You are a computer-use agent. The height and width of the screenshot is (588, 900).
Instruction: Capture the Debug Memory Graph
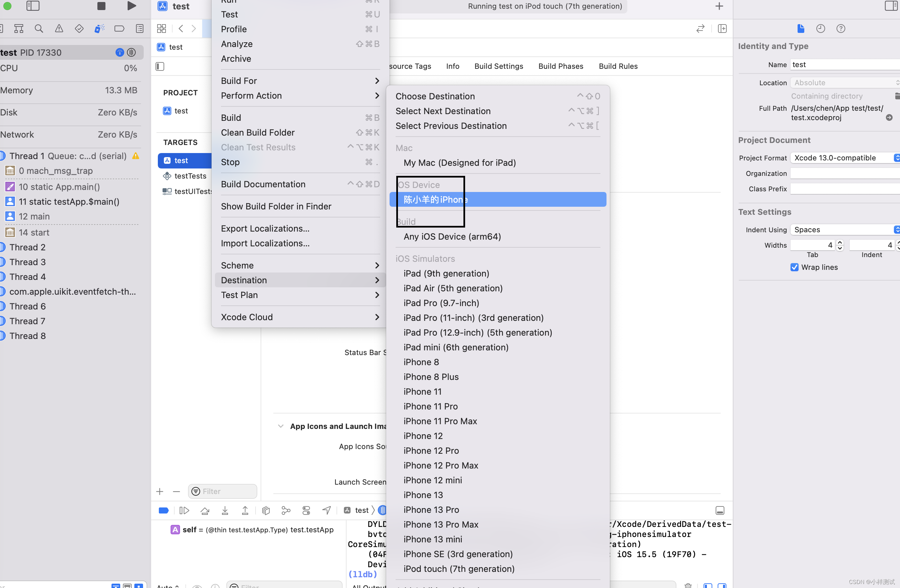(286, 510)
